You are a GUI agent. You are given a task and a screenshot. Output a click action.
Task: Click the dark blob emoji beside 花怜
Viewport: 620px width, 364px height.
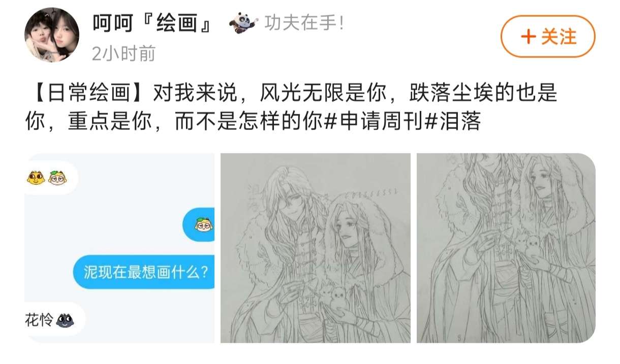tap(65, 320)
